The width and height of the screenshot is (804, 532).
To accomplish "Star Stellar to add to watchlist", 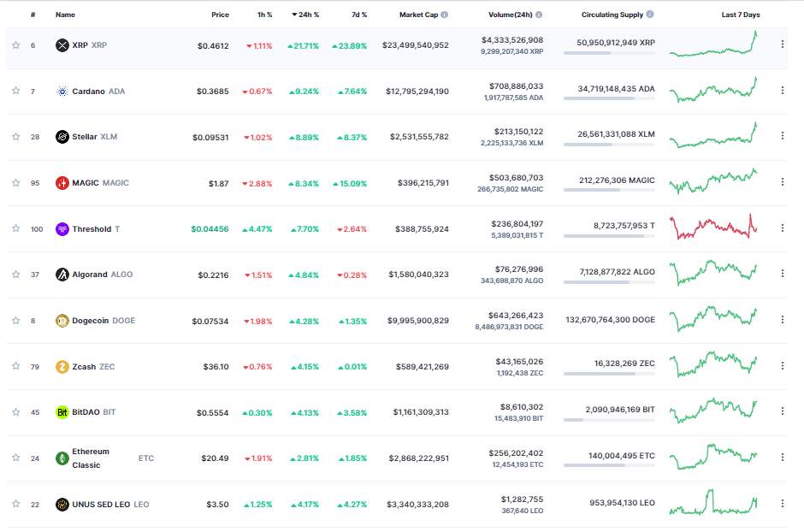I will click(x=16, y=137).
